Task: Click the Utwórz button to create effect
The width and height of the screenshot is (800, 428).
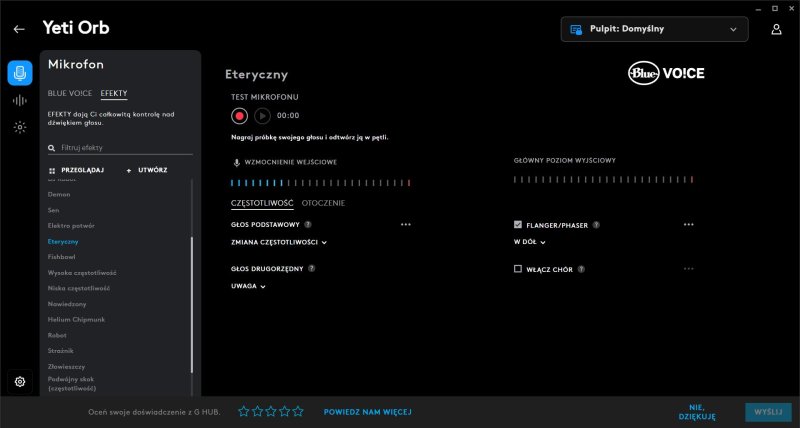Action: click(x=146, y=171)
